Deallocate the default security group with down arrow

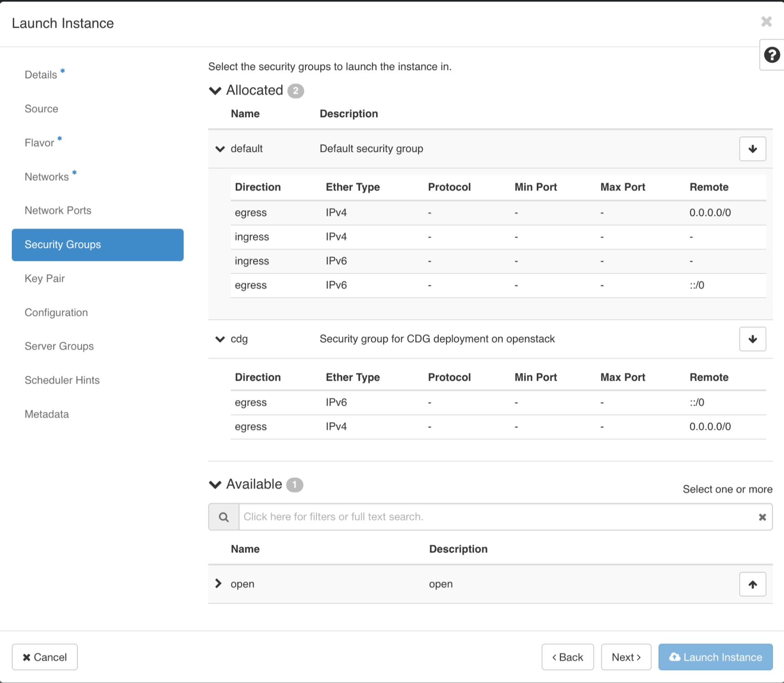click(752, 149)
